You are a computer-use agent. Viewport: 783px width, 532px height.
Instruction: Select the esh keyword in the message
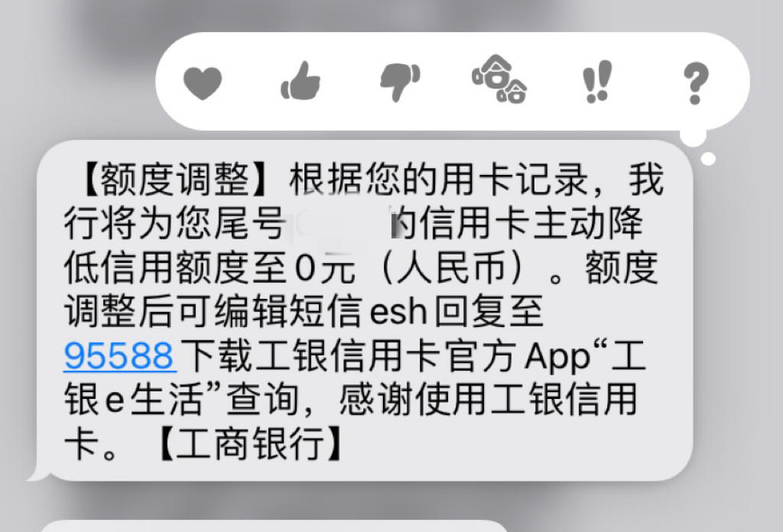[x=398, y=312]
